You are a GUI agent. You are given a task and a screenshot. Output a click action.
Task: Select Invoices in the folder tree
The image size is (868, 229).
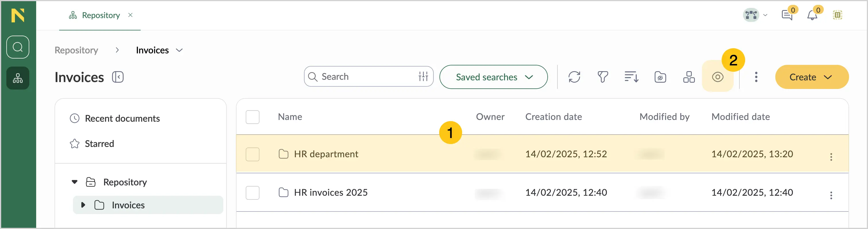tap(128, 205)
